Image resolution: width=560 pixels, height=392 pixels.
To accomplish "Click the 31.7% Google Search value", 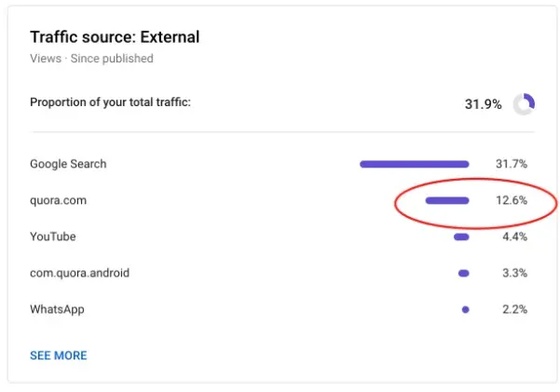I will 511,164.
